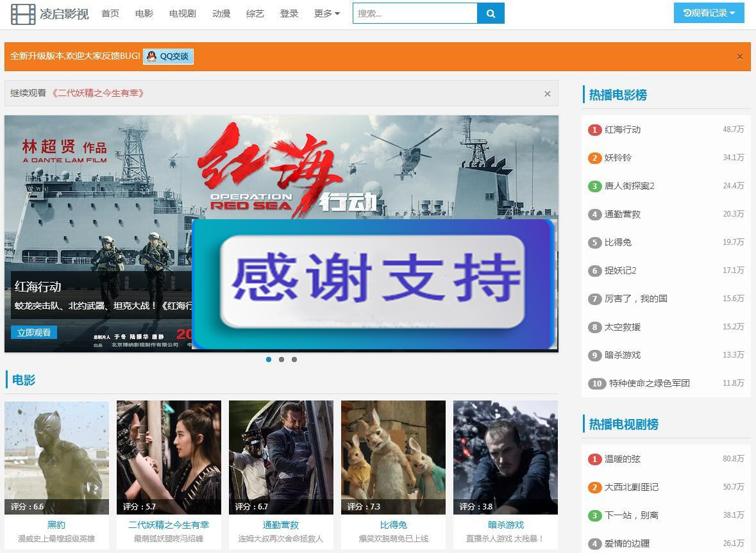Open 比得兔 in movie ranking list
The image size is (756, 553).
point(618,242)
